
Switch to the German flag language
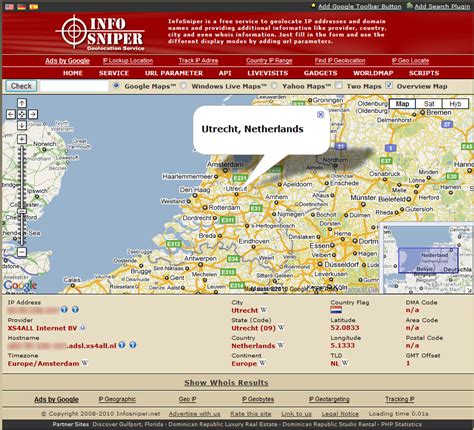[x=22, y=6]
